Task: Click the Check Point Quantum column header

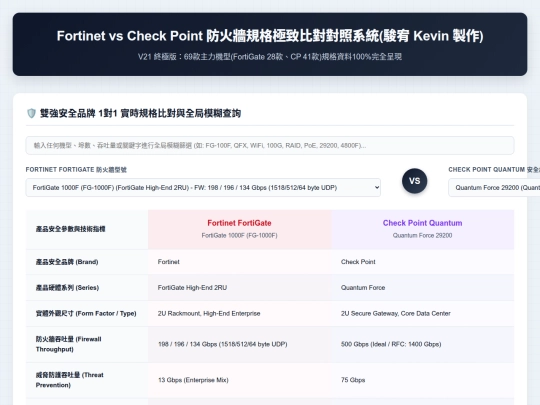Action: pos(423,229)
